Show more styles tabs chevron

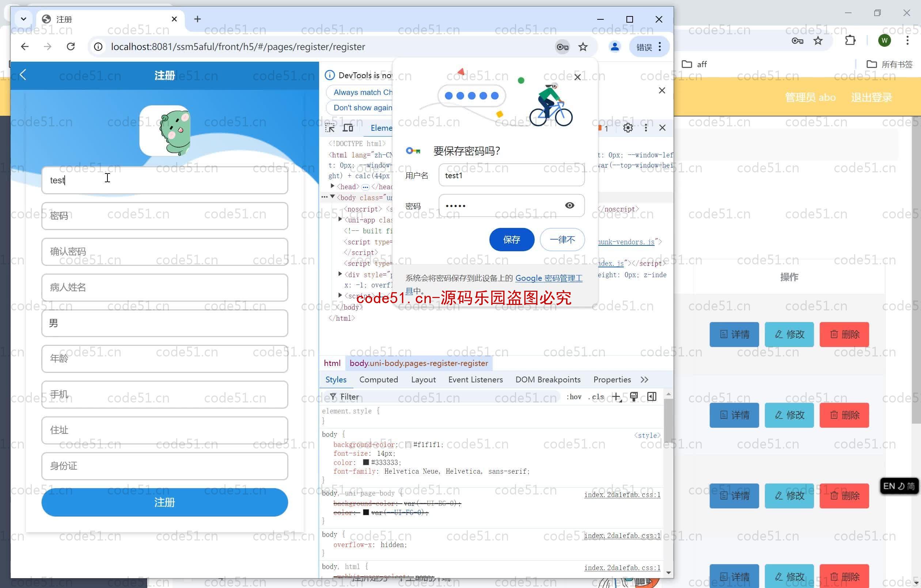pos(644,379)
